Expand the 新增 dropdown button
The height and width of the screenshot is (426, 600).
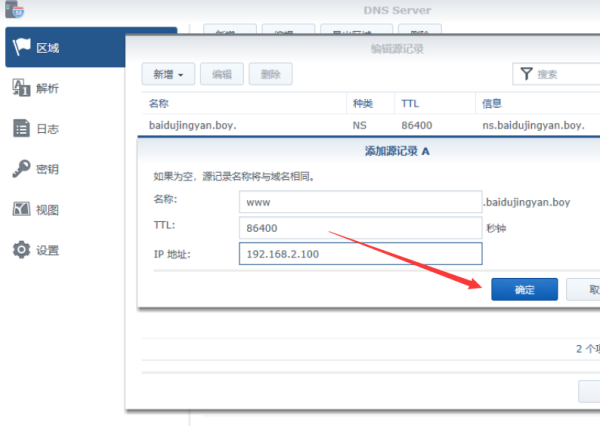(168, 74)
